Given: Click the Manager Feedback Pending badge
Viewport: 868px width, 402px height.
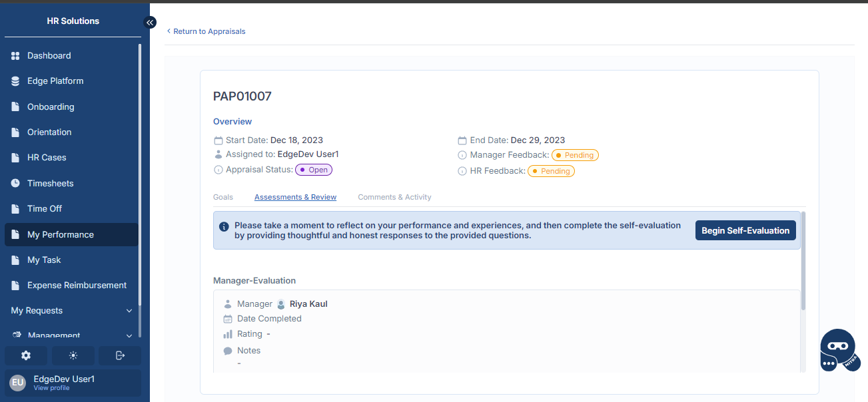Looking at the screenshot, I should 575,155.
